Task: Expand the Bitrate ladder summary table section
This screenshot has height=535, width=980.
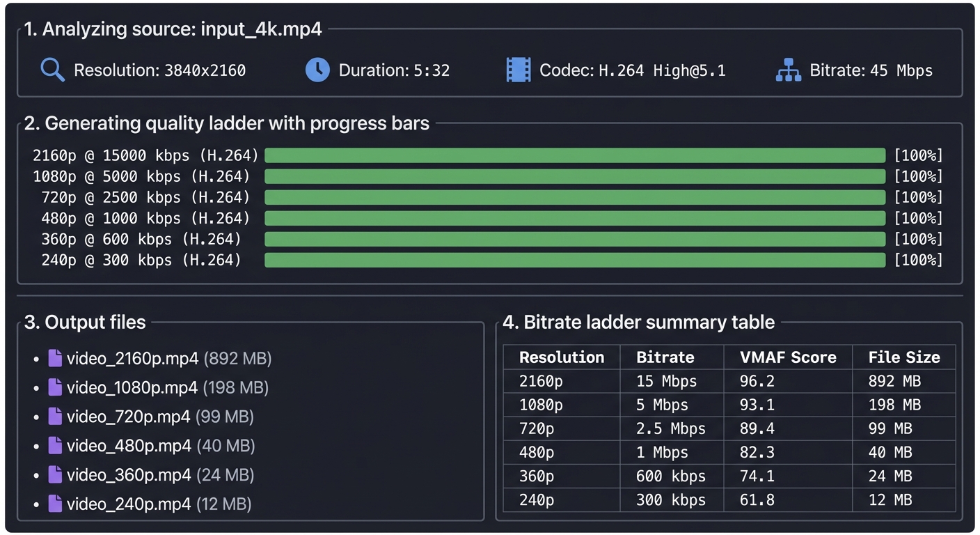Action: pos(637,322)
